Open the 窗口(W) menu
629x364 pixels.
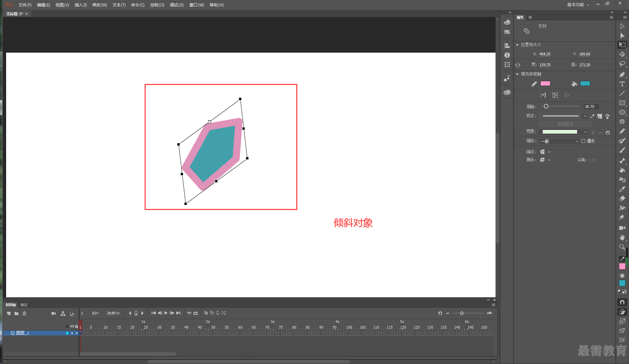pyautogui.click(x=197, y=5)
